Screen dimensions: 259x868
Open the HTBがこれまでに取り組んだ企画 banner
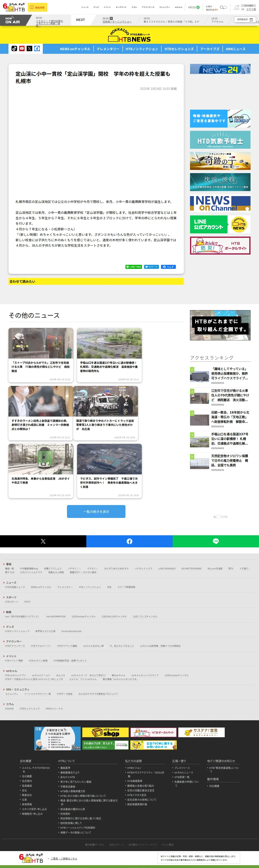pyautogui.click(x=220, y=325)
